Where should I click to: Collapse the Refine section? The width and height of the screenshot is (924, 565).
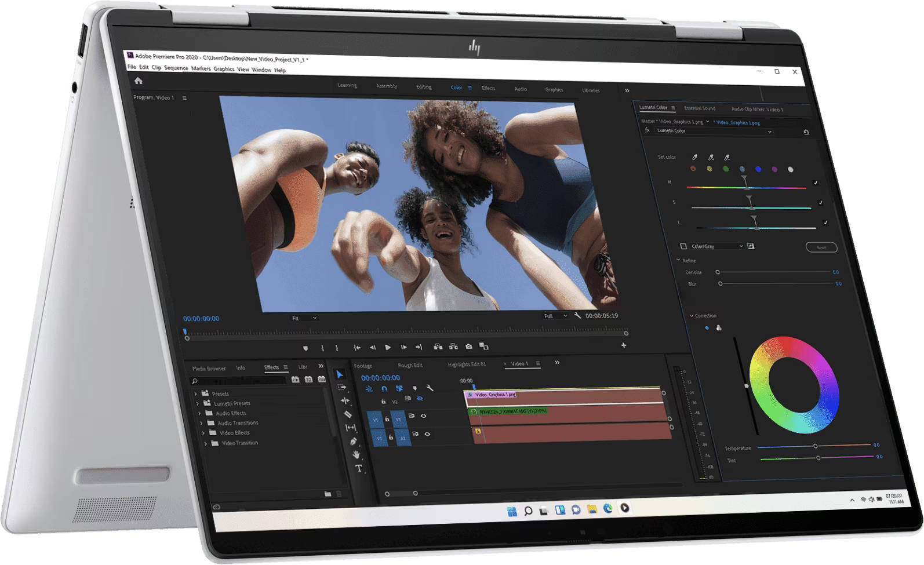(678, 260)
